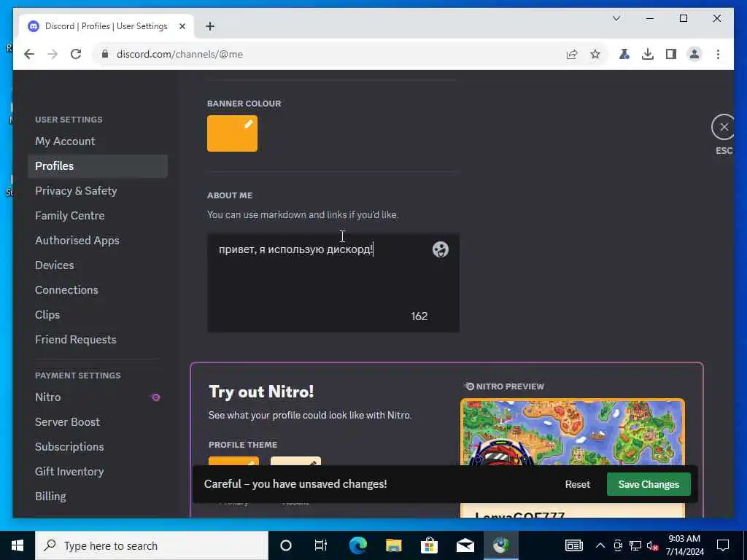Go to Connections settings
747x560 pixels.
click(98, 290)
